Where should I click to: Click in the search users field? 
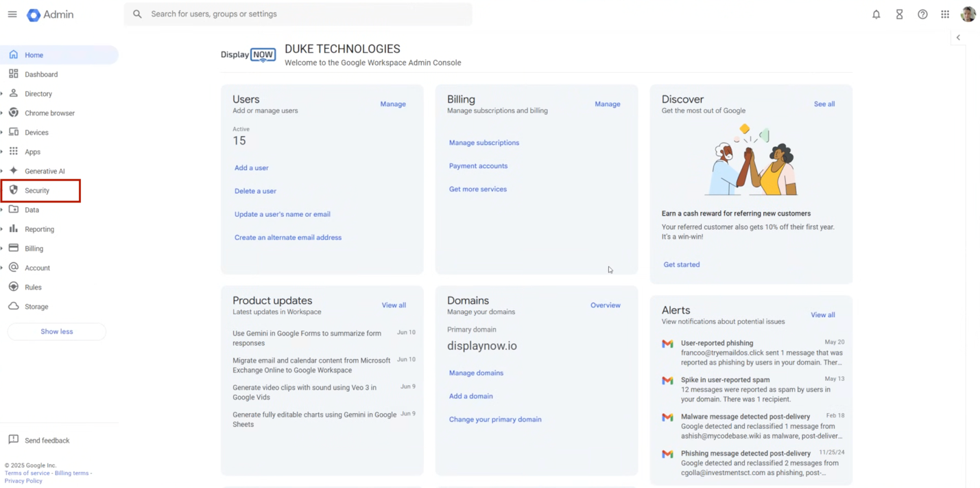(298, 14)
